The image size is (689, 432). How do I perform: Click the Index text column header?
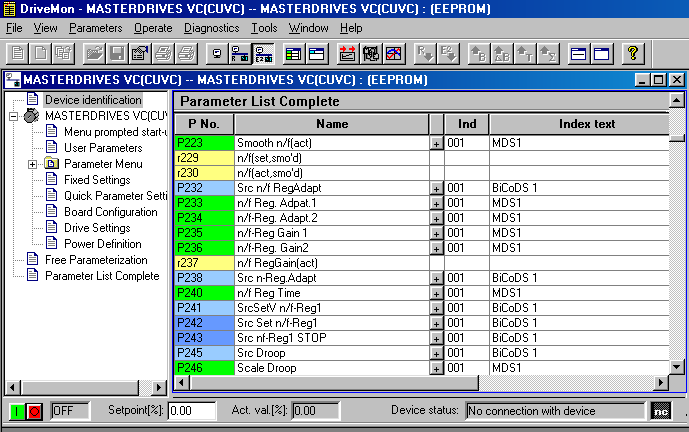pyautogui.click(x=580, y=124)
